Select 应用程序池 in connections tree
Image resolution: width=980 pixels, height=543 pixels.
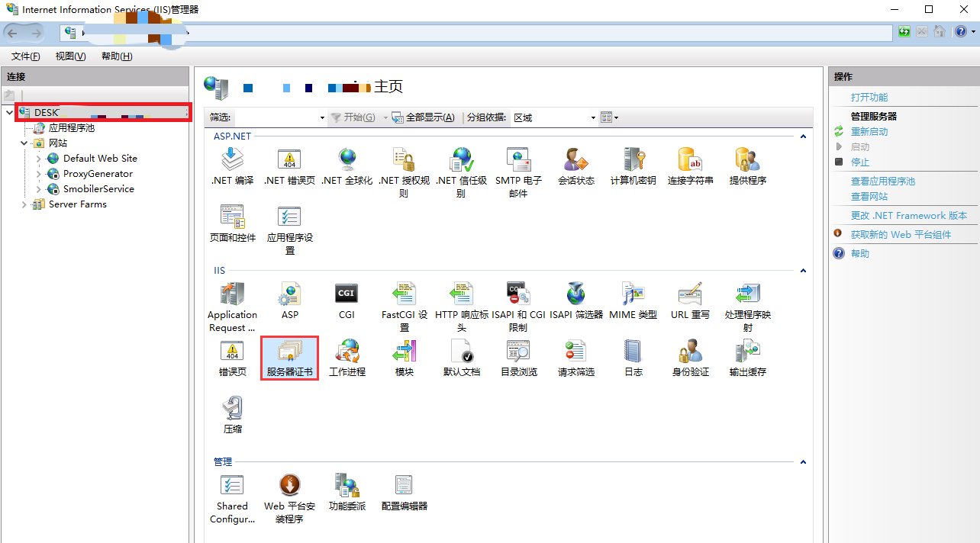[72, 128]
